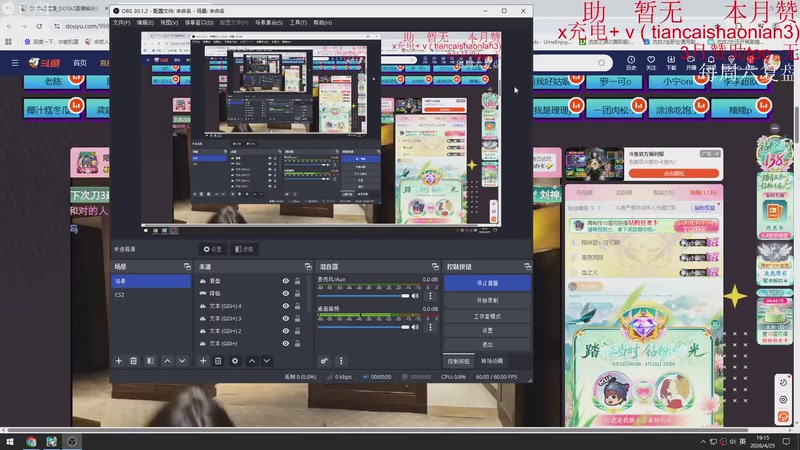The image size is (800, 450).
Task: Unlock the 文本 (GDI+) 4 source
Action: pos(297,306)
